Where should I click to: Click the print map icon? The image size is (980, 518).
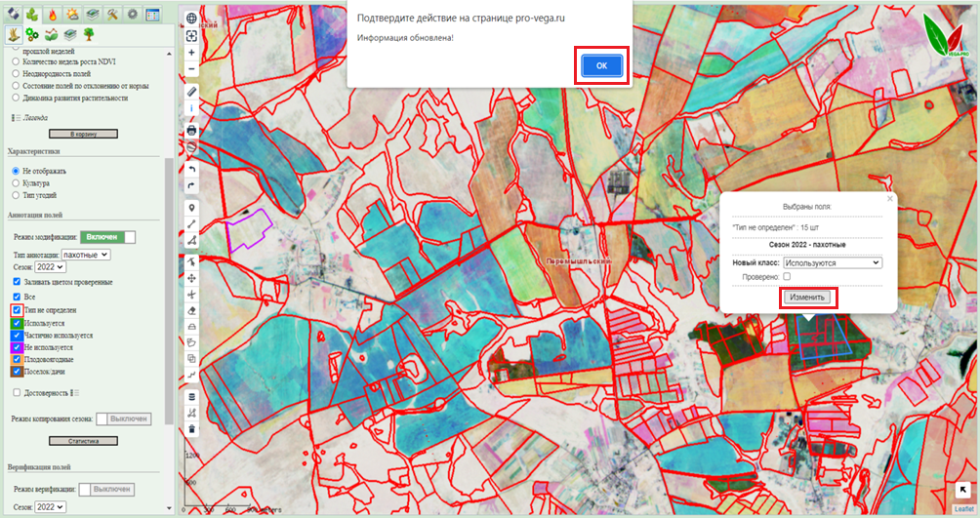(x=191, y=130)
